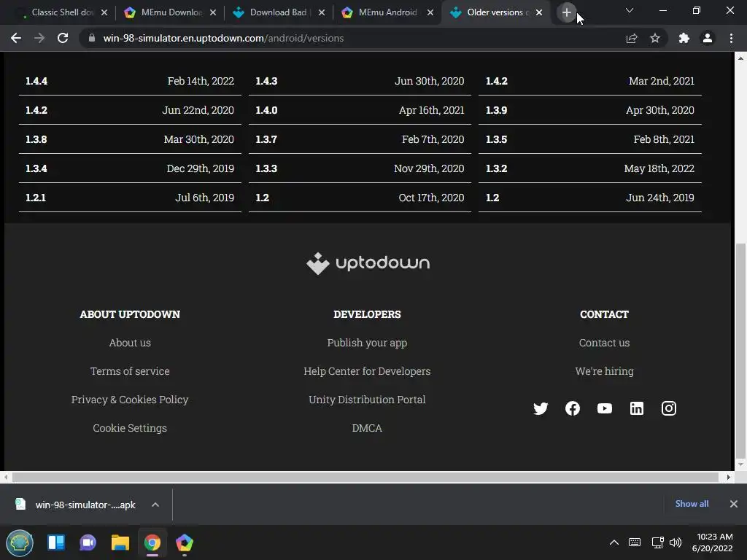Viewport: 747px width, 560px height.
Task: Open Uptodown's Facebook page
Action: (x=573, y=408)
